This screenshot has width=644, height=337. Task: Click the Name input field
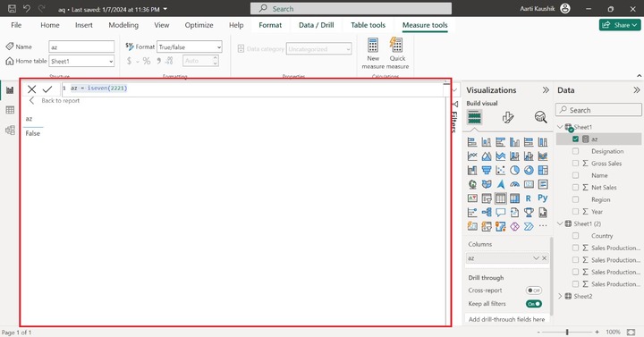pyautogui.click(x=81, y=46)
